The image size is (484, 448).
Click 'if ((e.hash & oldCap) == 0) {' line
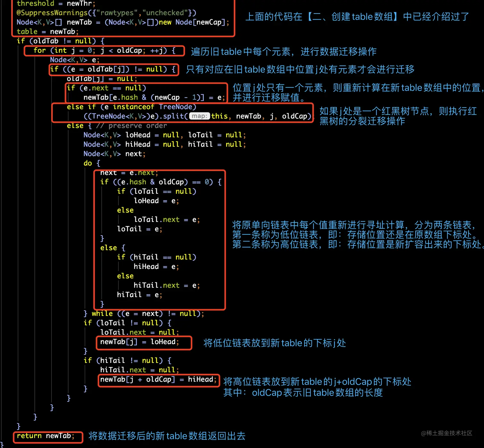click(x=161, y=182)
